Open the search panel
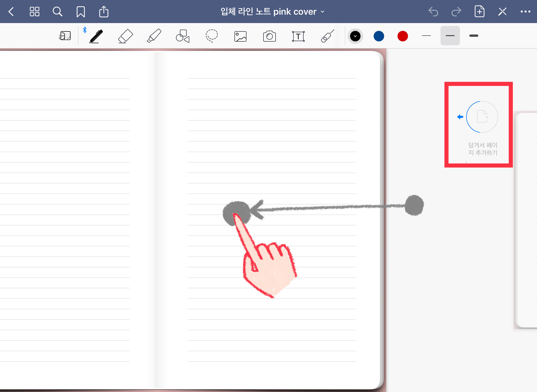This screenshot has width=537, height=392. coord(57,12)
